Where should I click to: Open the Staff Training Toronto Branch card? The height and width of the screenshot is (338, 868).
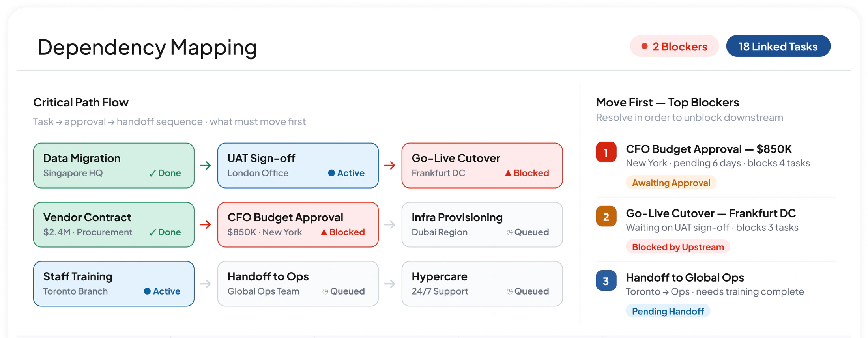(x=114, y=284)
